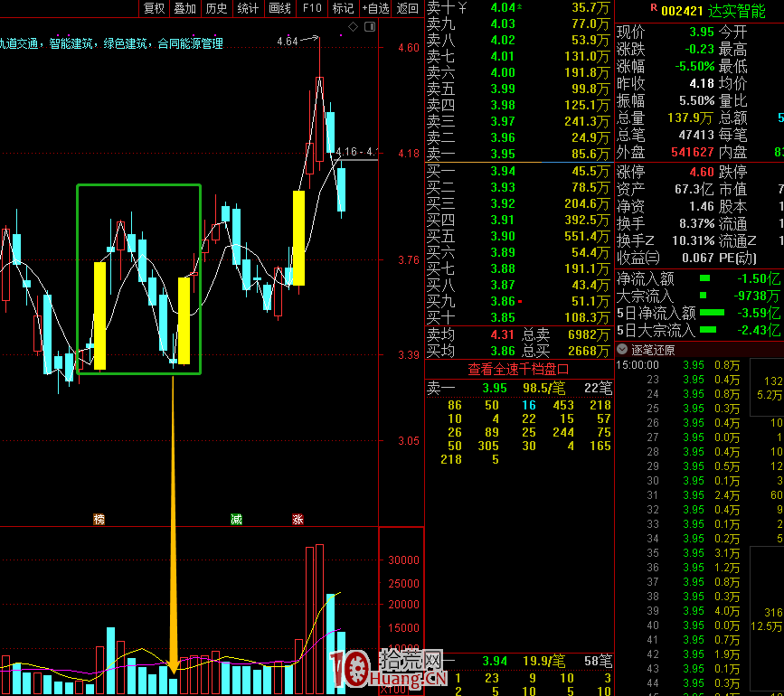Select the 卖三 row volume 241.3万
The height and width of the screenshot is (696, 784).
pos(587,121)
